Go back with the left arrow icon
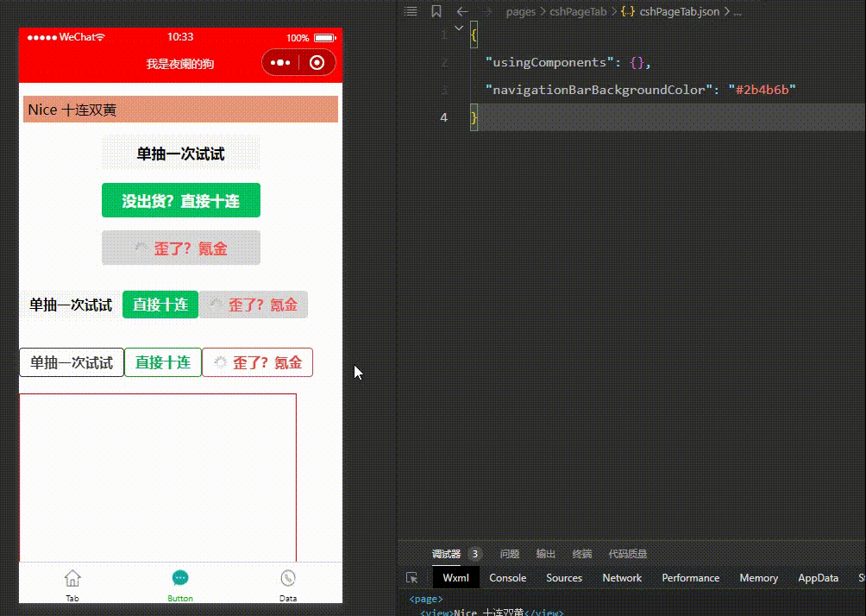The width and height of the screenshot is (866, 616). pos(461,11)
